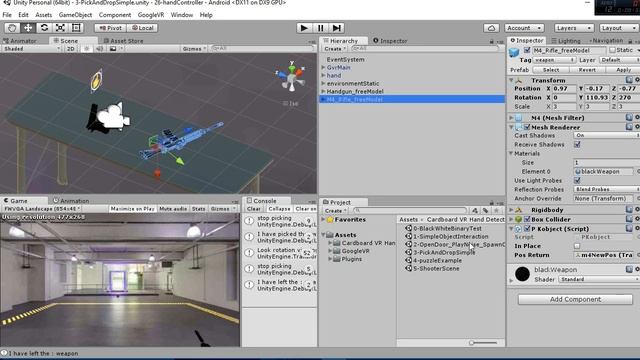
Task: Expand the Rigidbody component
Action: click(511, 210)
